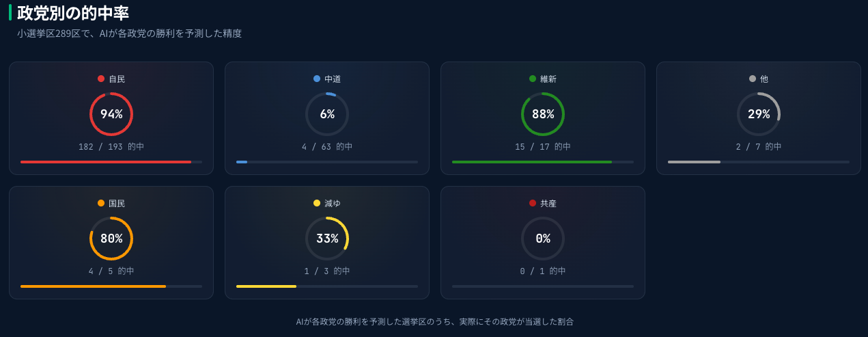Click the 6% ring gauge for 中道
868x337 pixels.
(327, 114)
